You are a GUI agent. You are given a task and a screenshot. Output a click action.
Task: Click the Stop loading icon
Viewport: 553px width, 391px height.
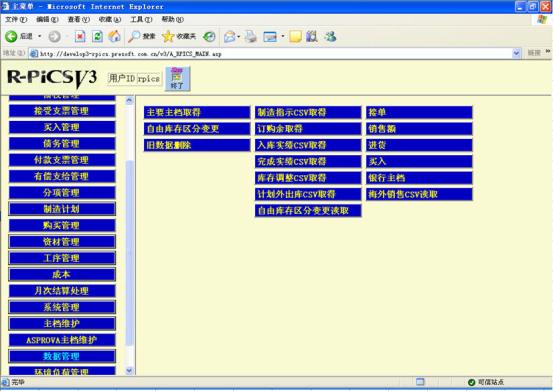pyautogui.click(x=80, y=36)
